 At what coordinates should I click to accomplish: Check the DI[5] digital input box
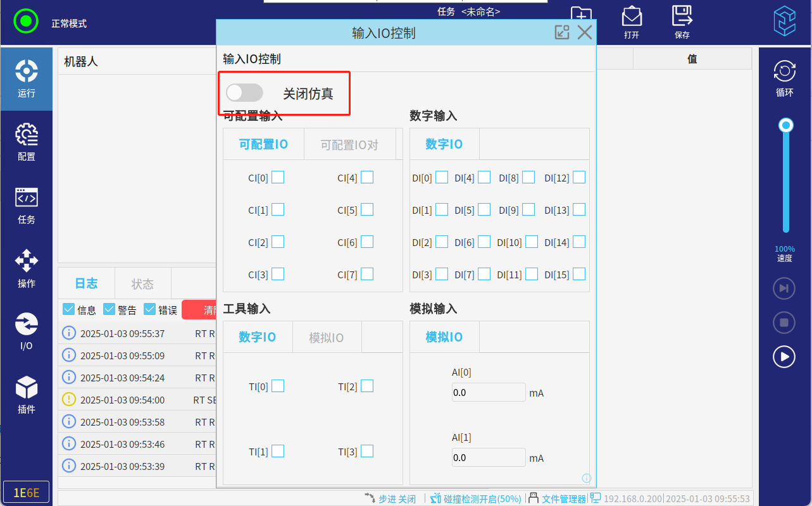pyautogui.click(x=484, y=210)
